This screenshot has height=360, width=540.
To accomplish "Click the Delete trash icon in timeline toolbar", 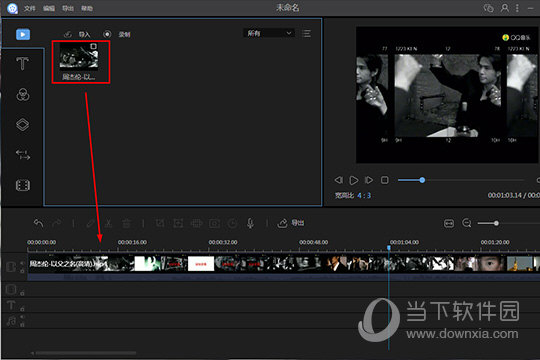I will coord(126,223).
